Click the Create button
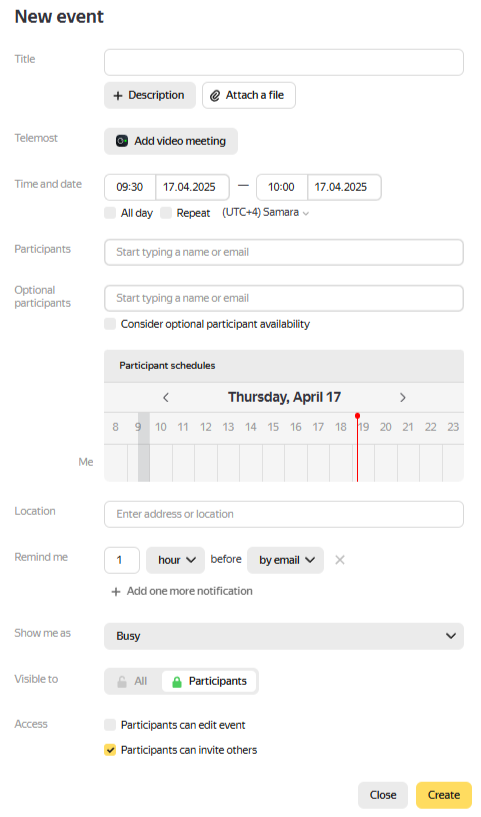Screen dimensions: 481x817 444,795
